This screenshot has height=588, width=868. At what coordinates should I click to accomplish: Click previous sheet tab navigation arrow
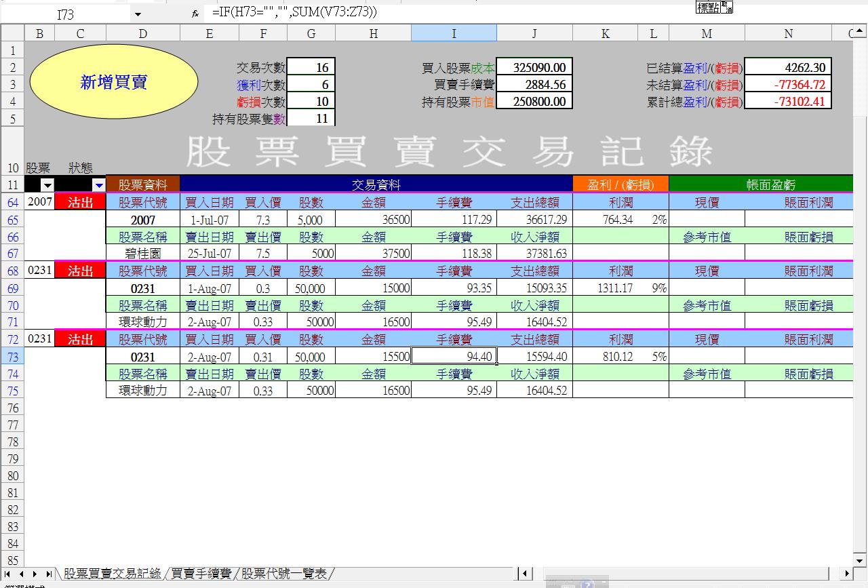(22, 574)
